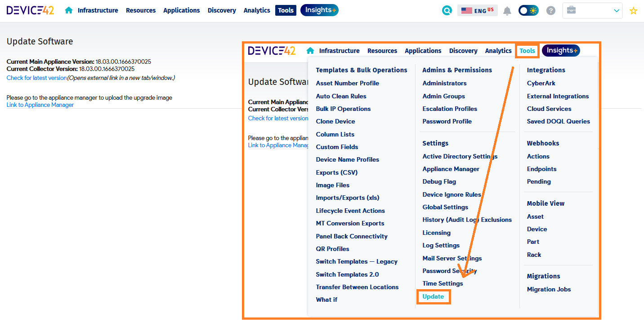The height and width of the screenshot is (326, 644).
Task: Click the home icon in the inset screenshot
Action: 310,51
